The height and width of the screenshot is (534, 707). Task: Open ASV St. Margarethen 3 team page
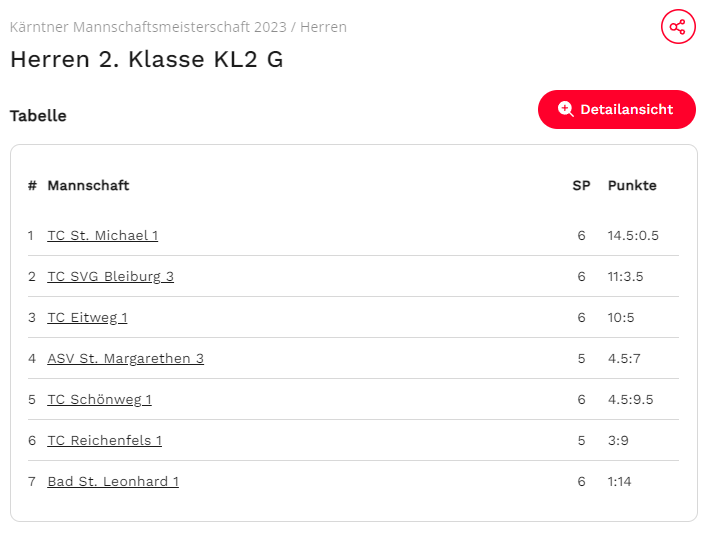click(x=125, y=359)
